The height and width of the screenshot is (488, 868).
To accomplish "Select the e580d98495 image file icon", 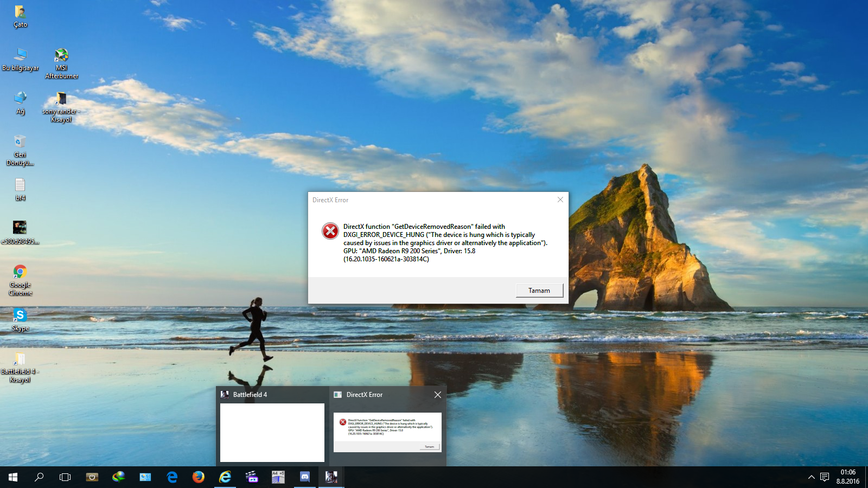I will click(x=20, y=233).
